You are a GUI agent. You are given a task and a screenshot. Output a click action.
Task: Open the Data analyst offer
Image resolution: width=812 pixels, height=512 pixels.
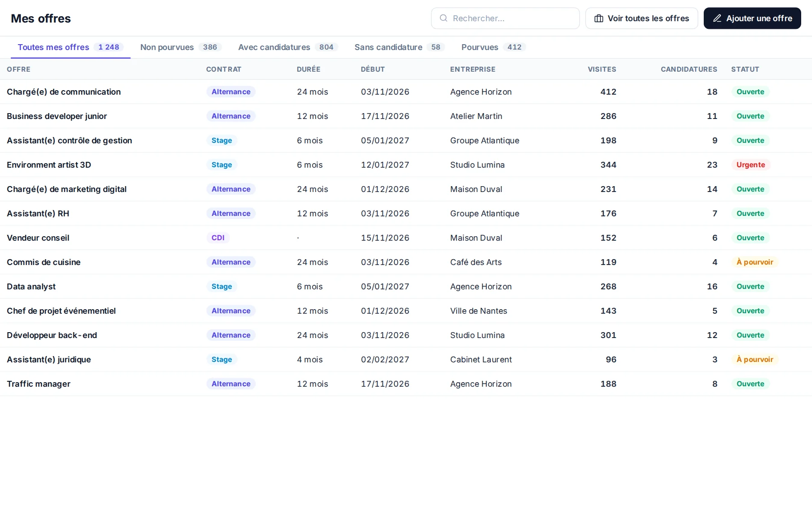[31, 287]
